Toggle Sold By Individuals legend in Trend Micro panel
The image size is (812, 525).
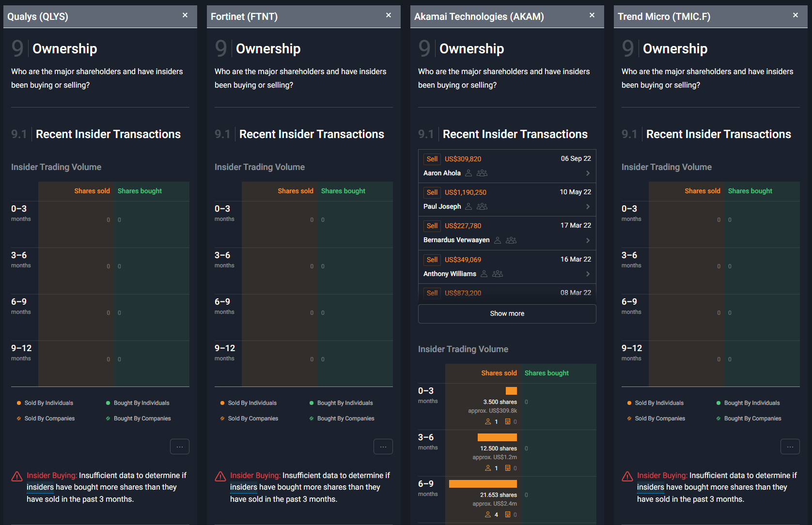(x=656, y=403)
